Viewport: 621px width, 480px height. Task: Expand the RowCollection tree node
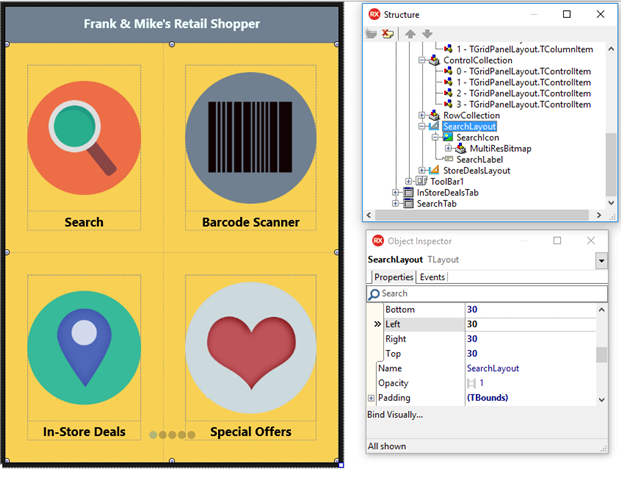click(422, 115)
